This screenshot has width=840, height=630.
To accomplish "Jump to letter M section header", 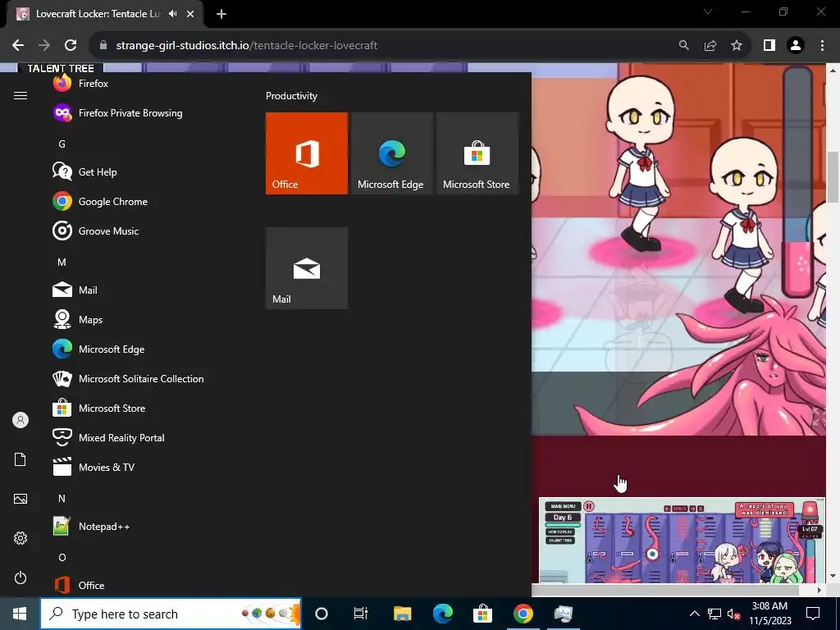I will [x=62, y=262].
